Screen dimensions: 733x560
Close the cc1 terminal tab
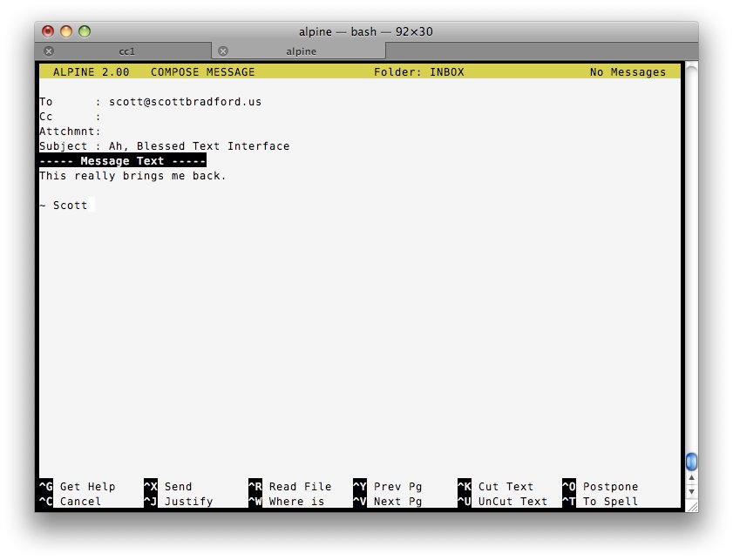click(49, 51)
